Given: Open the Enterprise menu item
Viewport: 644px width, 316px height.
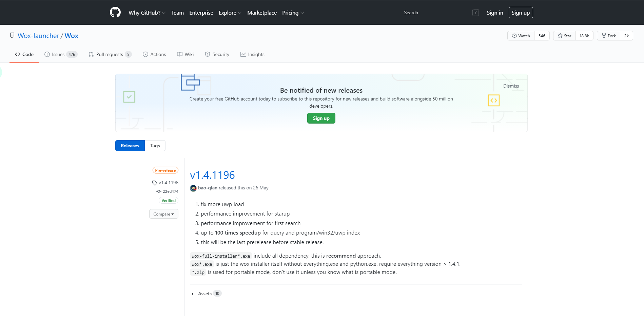Looking at the screenshot, I should tap(201, 13).
